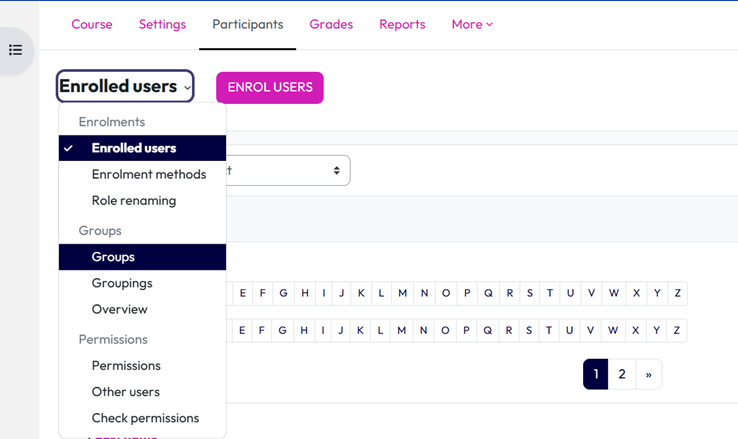Open the Reports tab
This screenshot has width=738, height=439.
[x=402, y=24]
